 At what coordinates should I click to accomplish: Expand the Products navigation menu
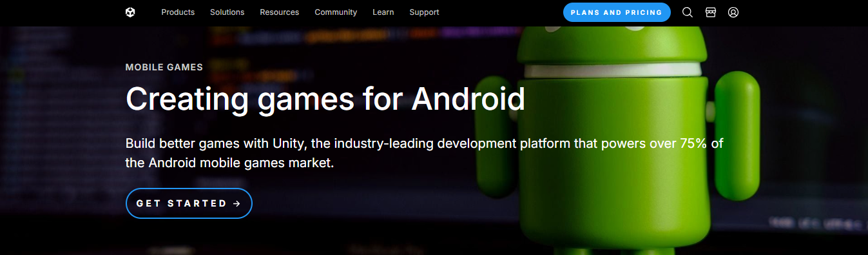pyautogui.click(x=178, y=12)
